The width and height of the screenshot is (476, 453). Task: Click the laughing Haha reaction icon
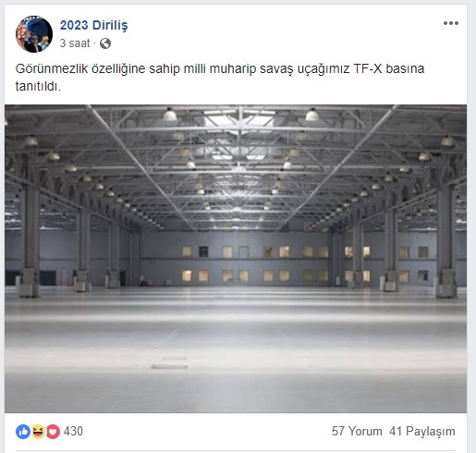(38, 432)
